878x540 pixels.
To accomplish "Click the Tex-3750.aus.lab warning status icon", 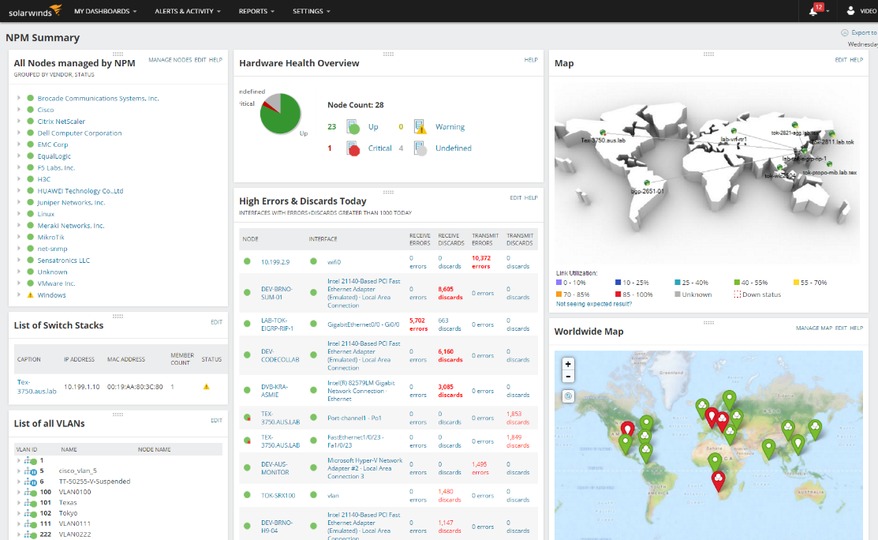I will click(207, 386).
